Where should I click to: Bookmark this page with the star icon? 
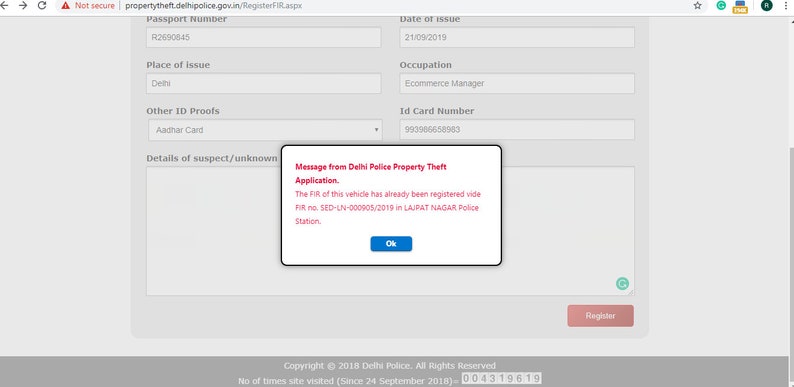697,6
